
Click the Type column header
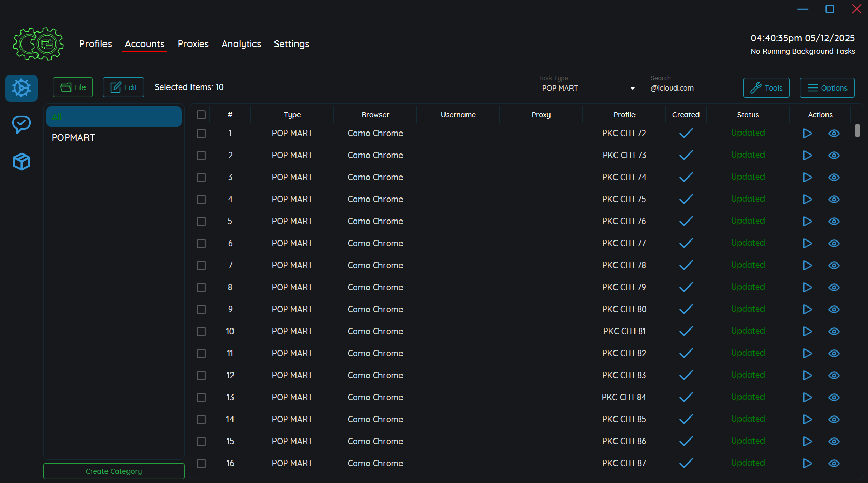point(292,115)
